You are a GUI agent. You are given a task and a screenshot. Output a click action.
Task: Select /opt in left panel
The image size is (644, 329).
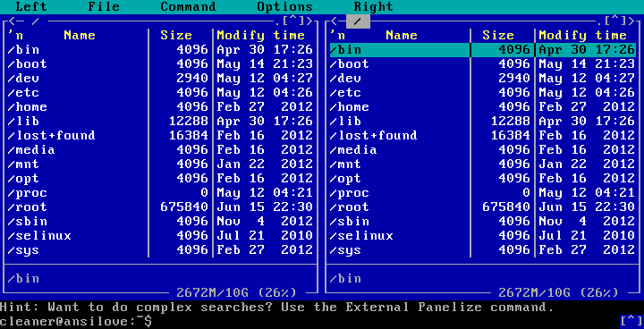(x=160, y=179)
